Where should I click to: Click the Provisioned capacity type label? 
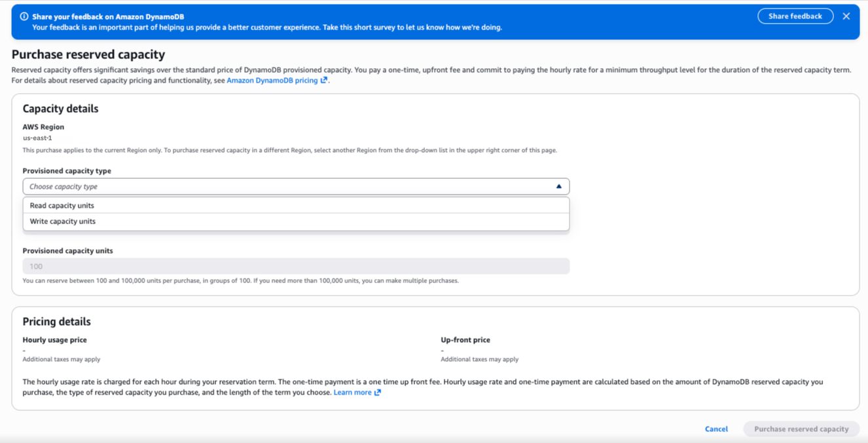tap(67, 171)
